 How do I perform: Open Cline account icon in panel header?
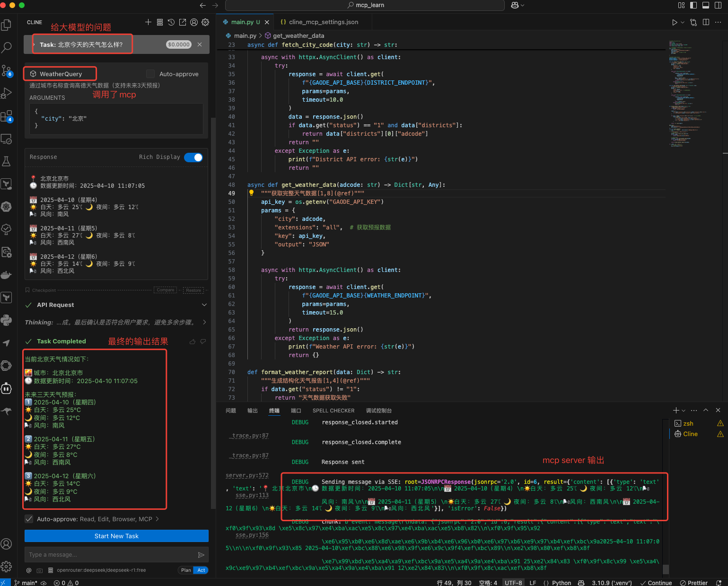click(x=194, y=22)
